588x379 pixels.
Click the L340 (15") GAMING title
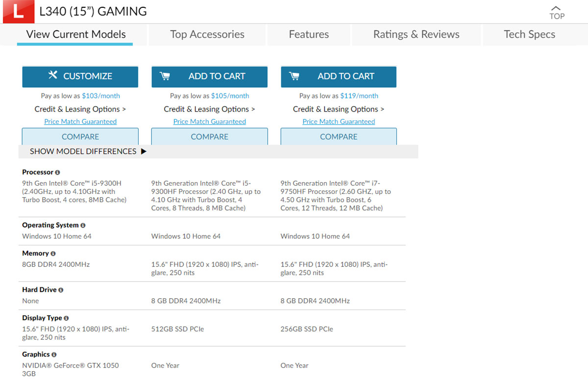pos(93,11)
